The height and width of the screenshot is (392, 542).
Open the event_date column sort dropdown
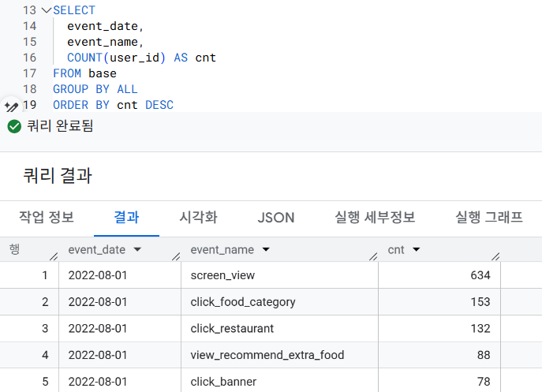coord(138,249)
